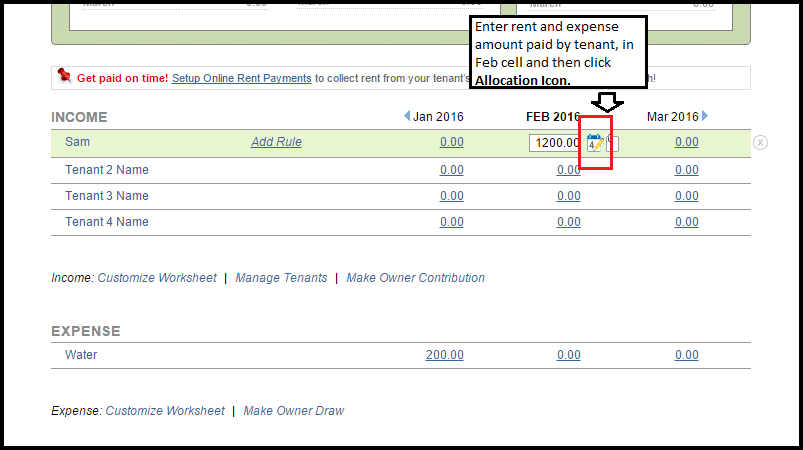Click Tenant 2 Name Feb 0.00 amount
The height and width of the screenshot is (450, 803).
click(x=568, y=170)
